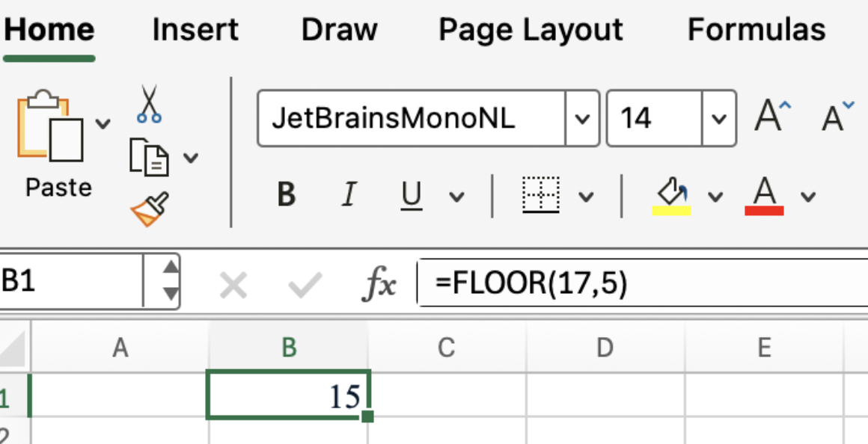Click the font size field showing 14
868x444 pixels.
654,118
